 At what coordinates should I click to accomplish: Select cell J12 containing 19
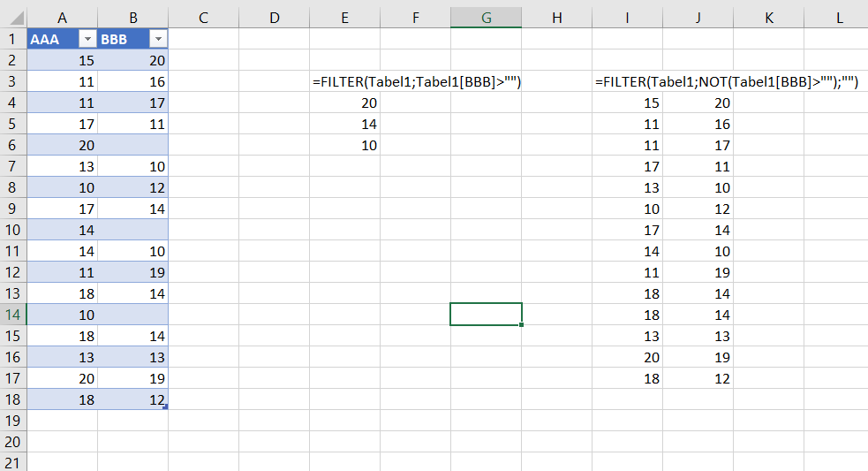[698, 272]
